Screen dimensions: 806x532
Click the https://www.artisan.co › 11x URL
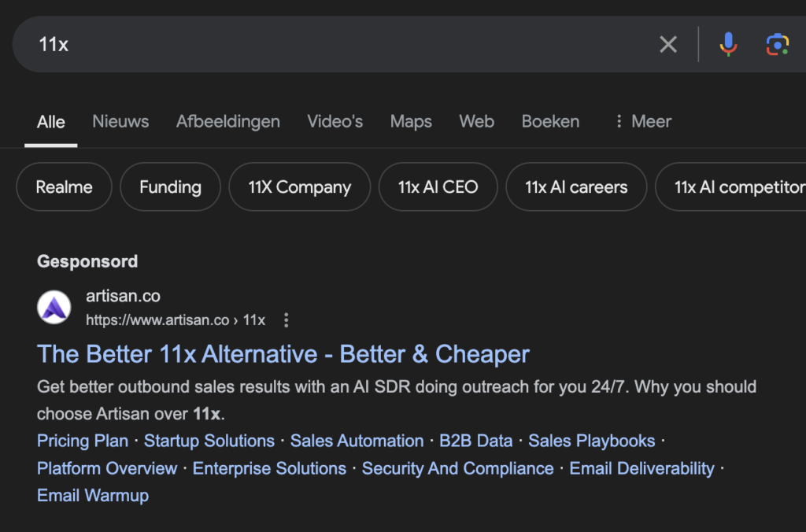coord(176,320)
